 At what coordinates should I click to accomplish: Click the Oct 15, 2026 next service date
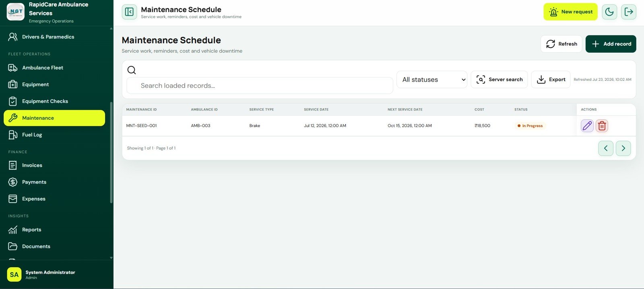pos(409,126)
